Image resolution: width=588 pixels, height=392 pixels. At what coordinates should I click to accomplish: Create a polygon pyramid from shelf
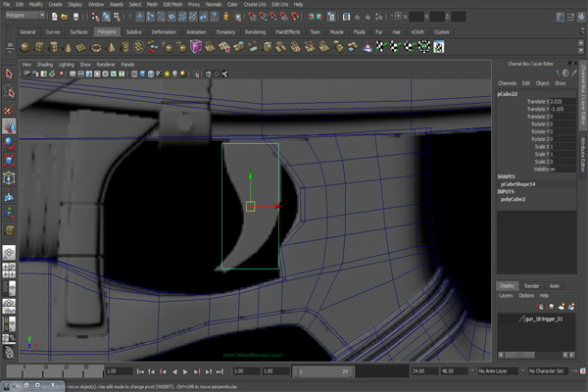coord(111,47)
